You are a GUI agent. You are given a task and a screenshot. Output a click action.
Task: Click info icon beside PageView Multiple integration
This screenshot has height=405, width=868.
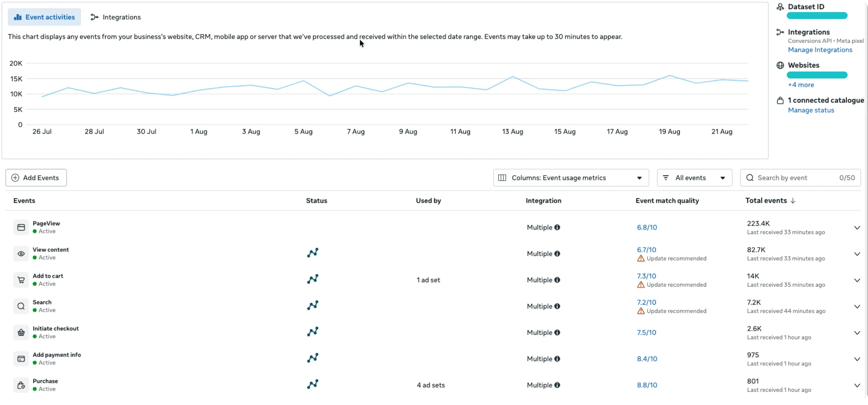click(x=557, y=227)
